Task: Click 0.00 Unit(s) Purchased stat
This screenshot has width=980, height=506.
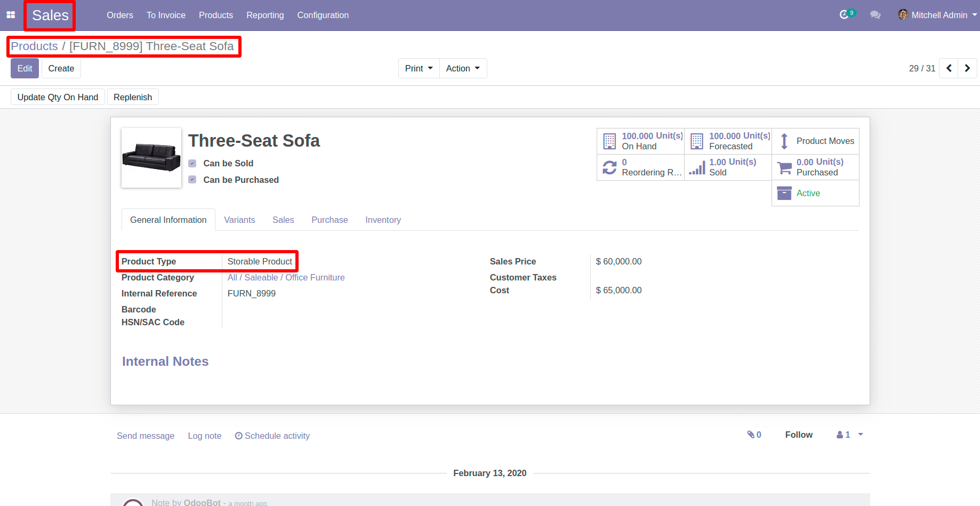Action: [x=816, y=167]
